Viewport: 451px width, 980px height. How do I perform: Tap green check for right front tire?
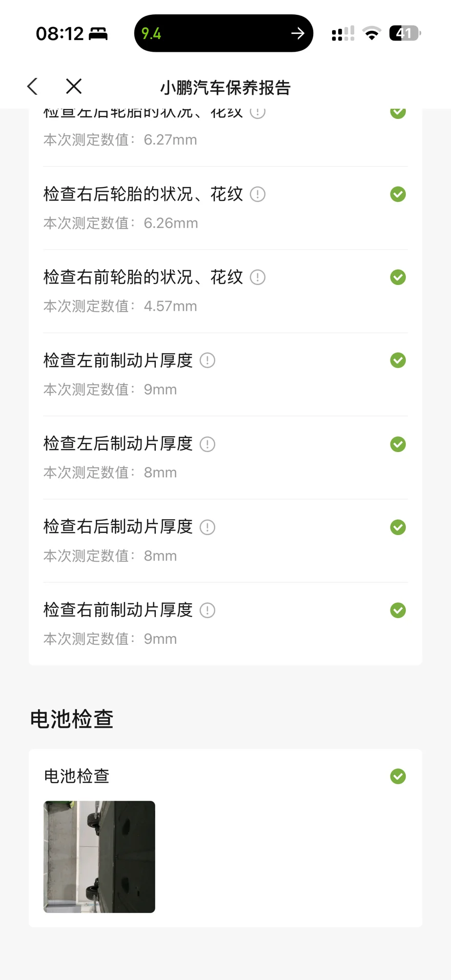398,277
